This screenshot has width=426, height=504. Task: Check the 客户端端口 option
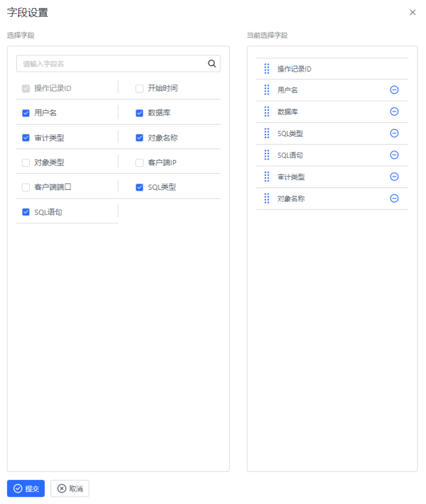tap(26, 187)
